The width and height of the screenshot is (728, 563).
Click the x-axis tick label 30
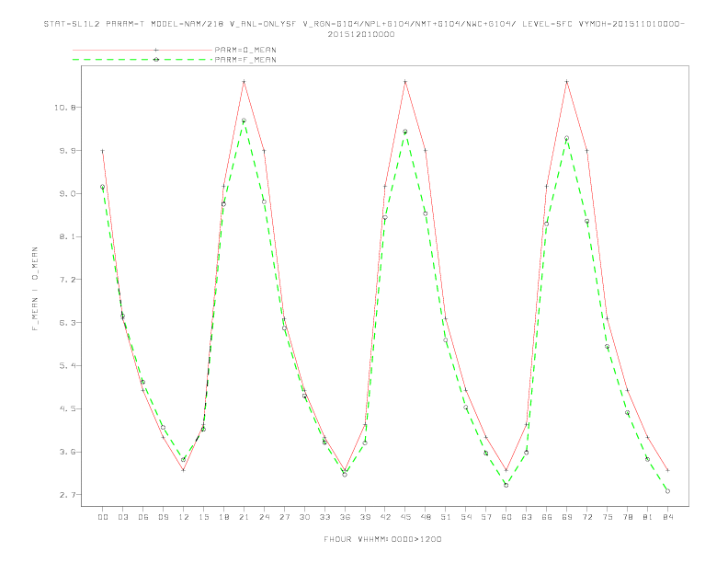coord(304,517)
